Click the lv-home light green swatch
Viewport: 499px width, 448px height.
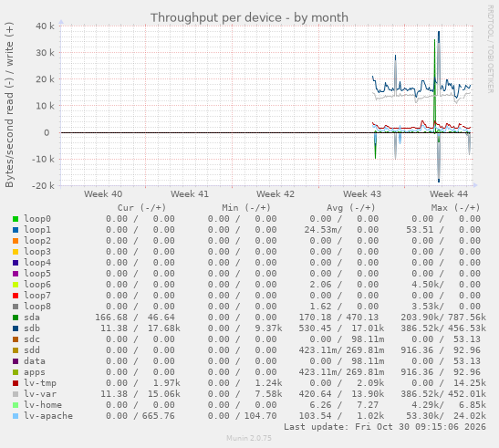click(16, 405)
